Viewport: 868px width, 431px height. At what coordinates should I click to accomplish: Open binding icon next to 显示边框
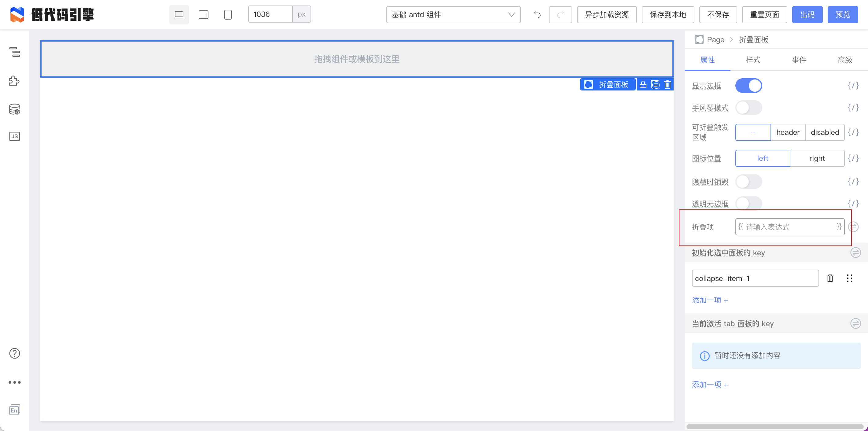(x=853, y=85)
